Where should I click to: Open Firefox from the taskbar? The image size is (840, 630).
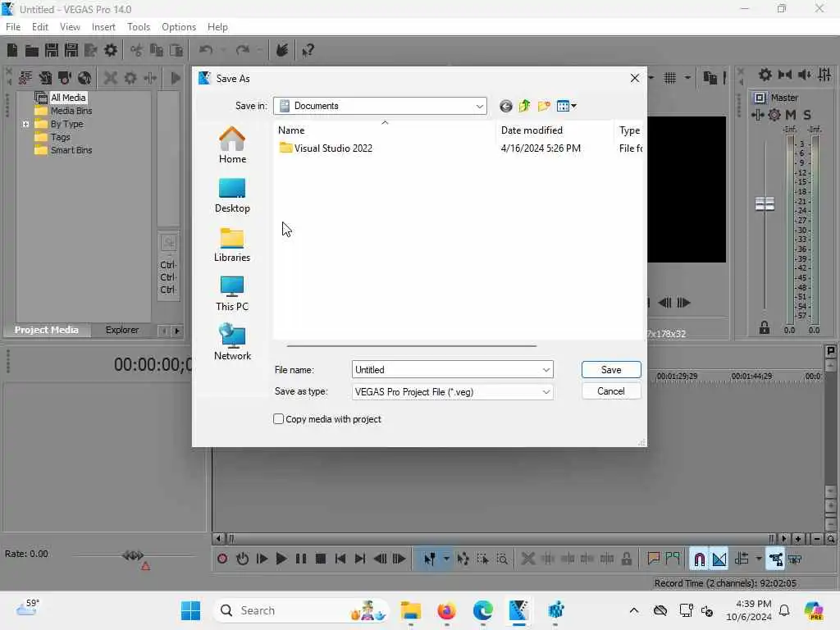pyautogui.click(x=446, y=610)
